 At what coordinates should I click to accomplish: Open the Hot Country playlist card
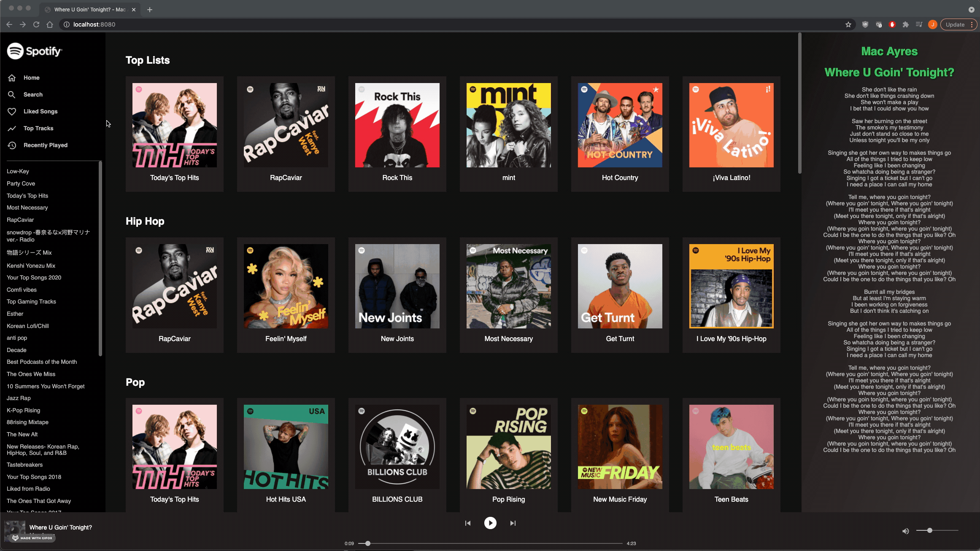coord(620,134)
